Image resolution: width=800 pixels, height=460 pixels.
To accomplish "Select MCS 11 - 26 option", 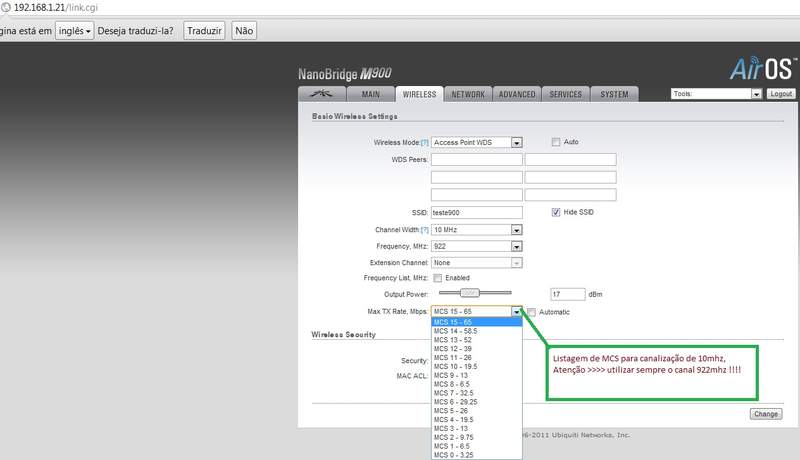I will 477,357.
